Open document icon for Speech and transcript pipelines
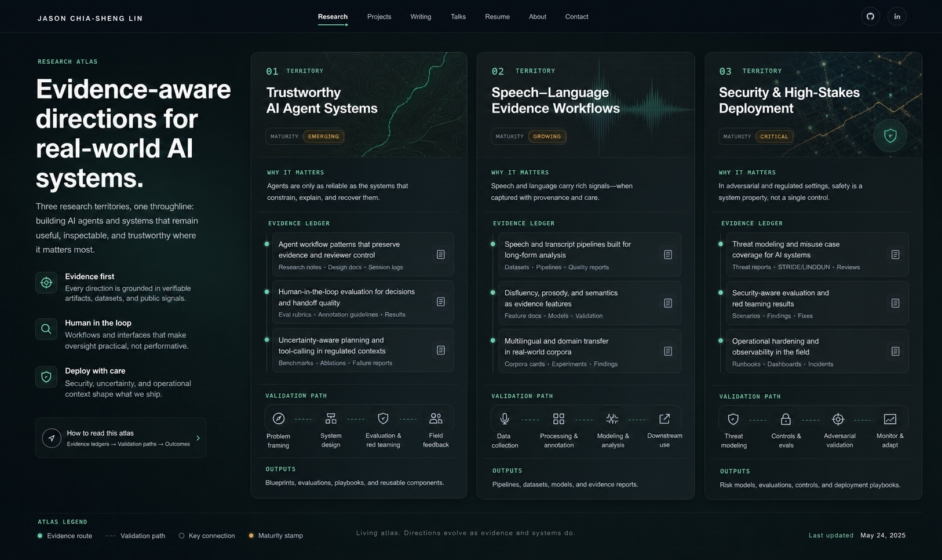 tap(668, 255)
